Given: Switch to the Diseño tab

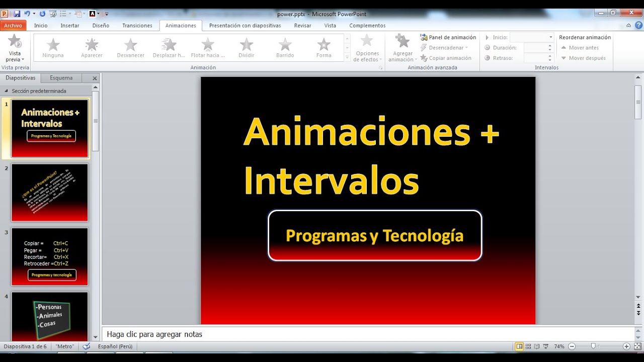Looking at the screenshot, I should coord(101,26).
